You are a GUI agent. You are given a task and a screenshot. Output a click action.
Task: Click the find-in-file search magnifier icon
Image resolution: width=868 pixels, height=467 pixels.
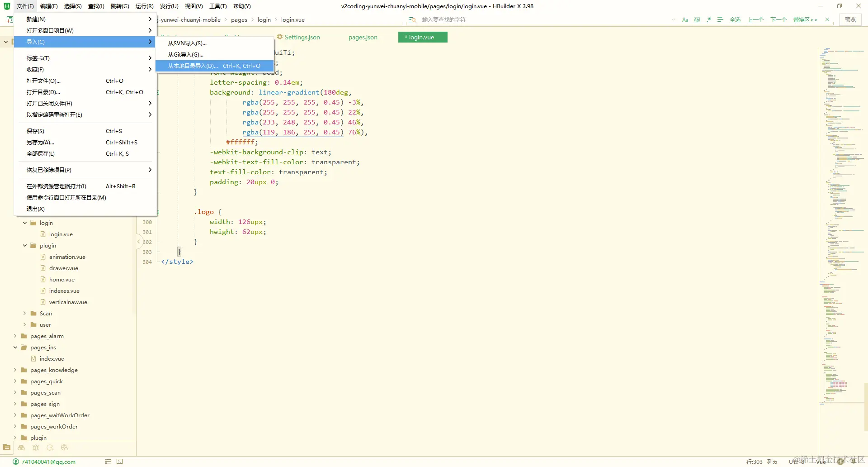[x=412, y=20]
